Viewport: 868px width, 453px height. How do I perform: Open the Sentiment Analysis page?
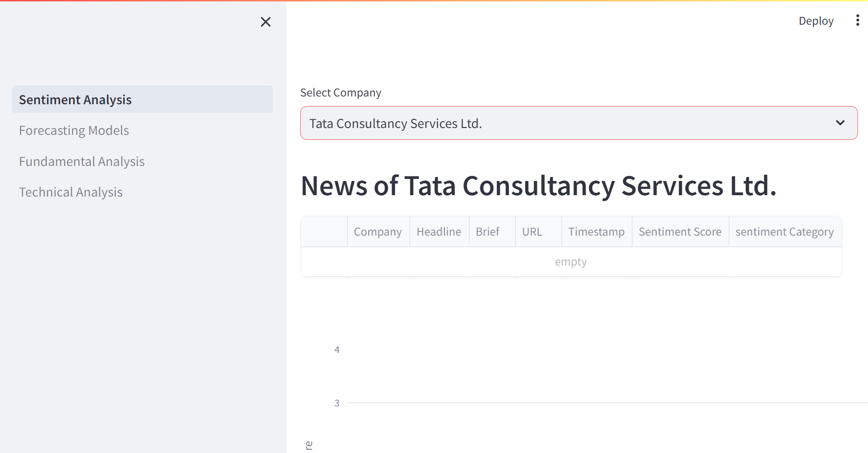click(x=75, y=100)
